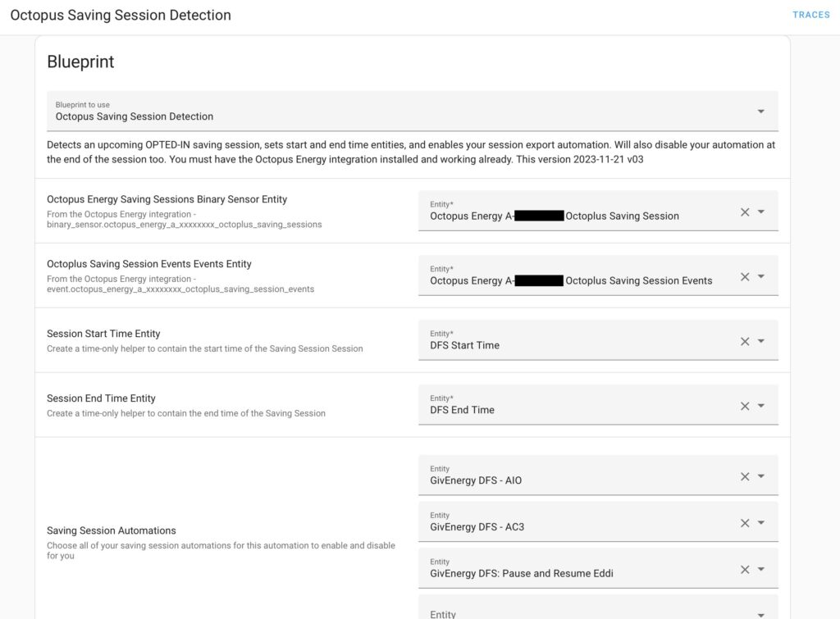Click 'Session Start Time Entity' label
Viewport: 840px width, 619px height.
(x=103, y=334)
